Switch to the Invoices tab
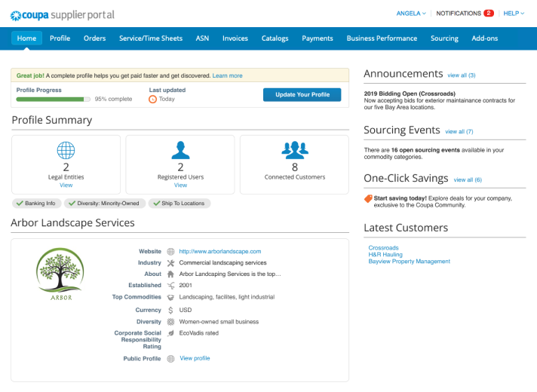 pyautogui.click(x=235, y=38)
